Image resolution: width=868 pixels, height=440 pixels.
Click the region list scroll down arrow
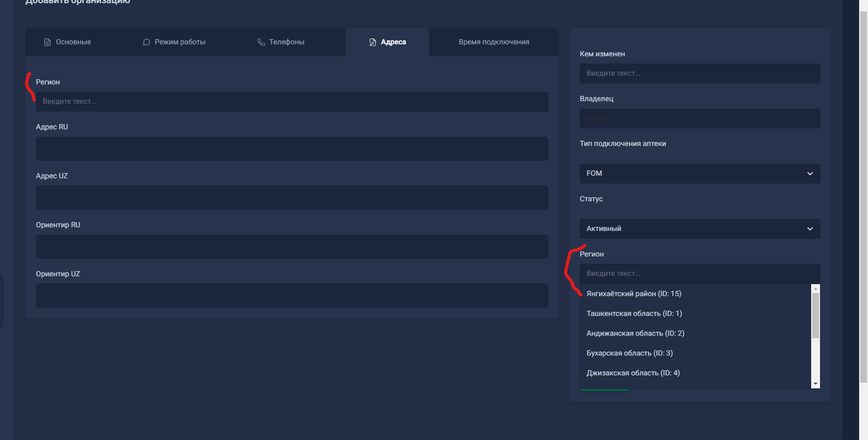pyautogui.click(x=816, y=384)
